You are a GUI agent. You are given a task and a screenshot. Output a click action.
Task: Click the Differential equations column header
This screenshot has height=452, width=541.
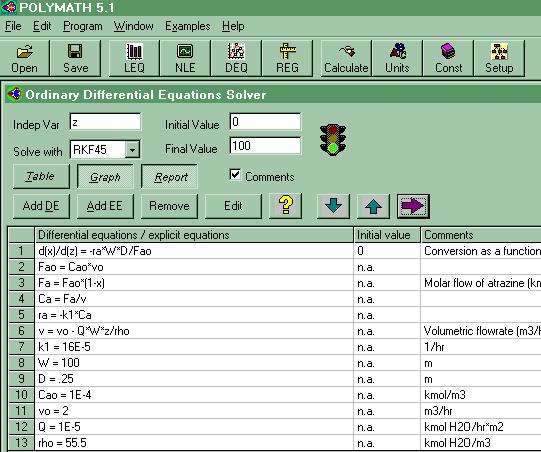194,235
